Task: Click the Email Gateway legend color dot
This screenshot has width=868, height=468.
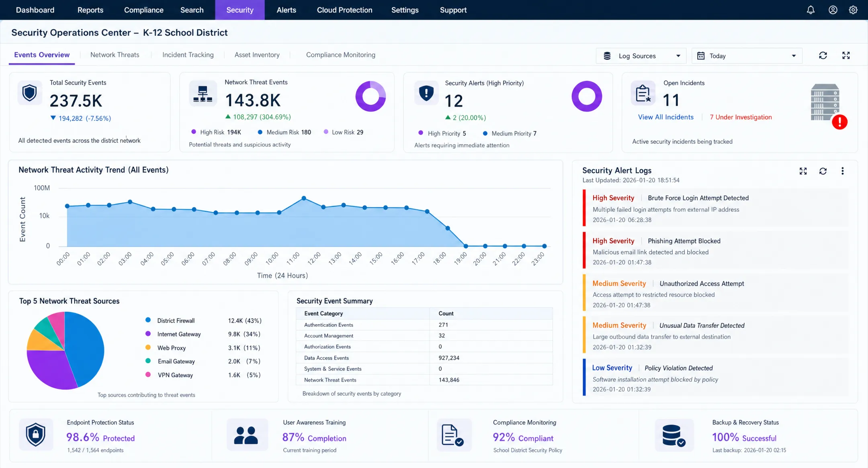Action: [x=148, y=361]
